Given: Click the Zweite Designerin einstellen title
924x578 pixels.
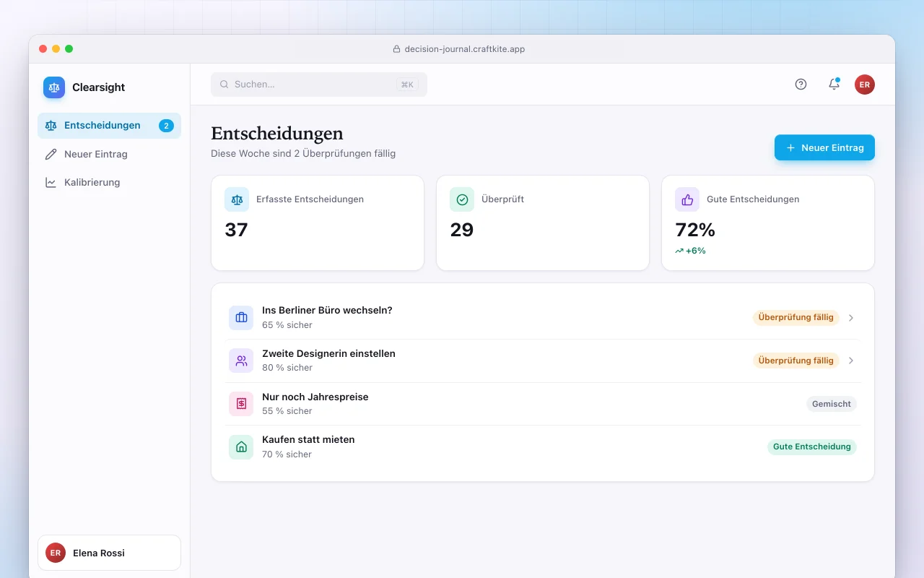Looking at the screenshot, I should click(x=328, y=353).
